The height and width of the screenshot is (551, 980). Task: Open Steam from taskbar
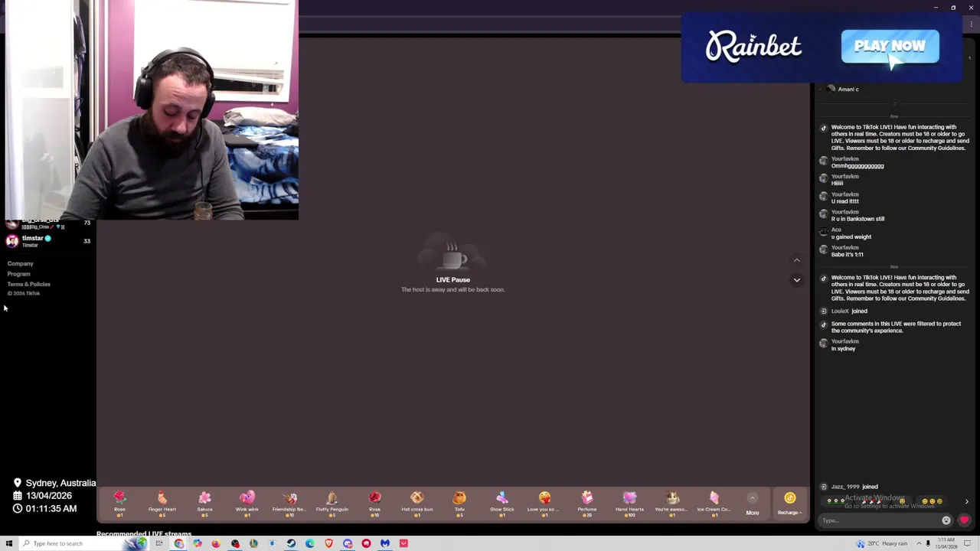point(291,543)
